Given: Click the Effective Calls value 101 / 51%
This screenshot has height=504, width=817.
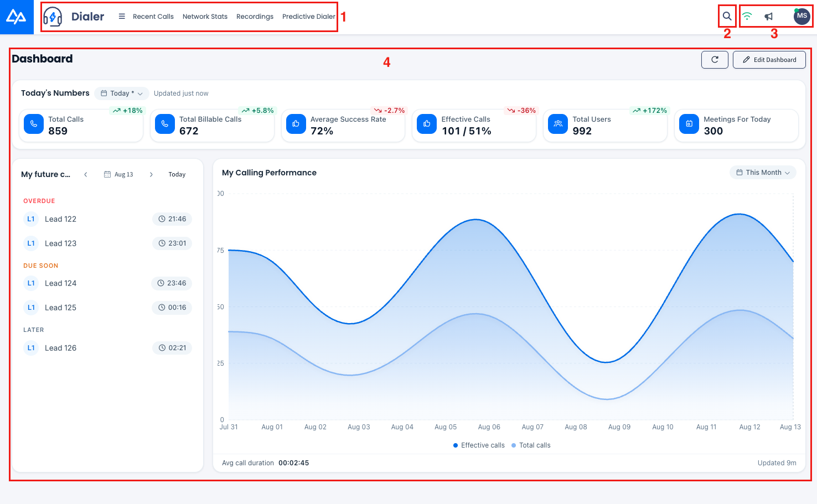Looking at the screenshot, I should coord(466,131).
